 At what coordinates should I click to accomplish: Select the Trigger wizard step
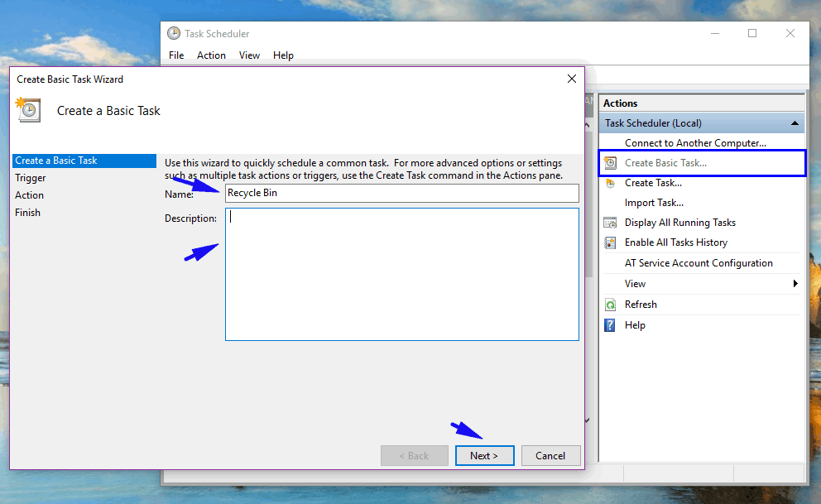(x=31, y=178)
